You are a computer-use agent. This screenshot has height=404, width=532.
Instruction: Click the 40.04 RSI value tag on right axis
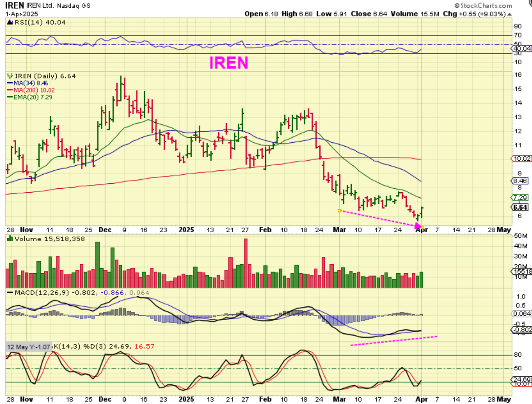click(x=521, y=49)
